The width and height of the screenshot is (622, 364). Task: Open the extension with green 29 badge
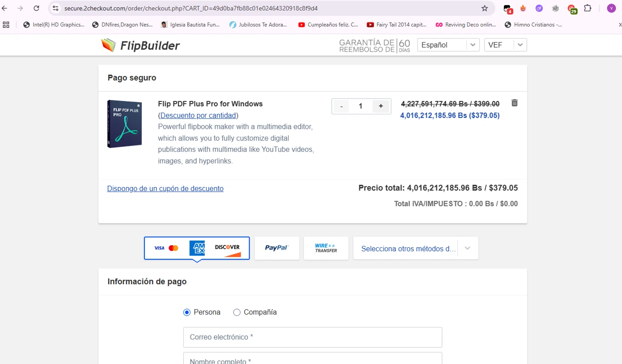click(572, 9)
